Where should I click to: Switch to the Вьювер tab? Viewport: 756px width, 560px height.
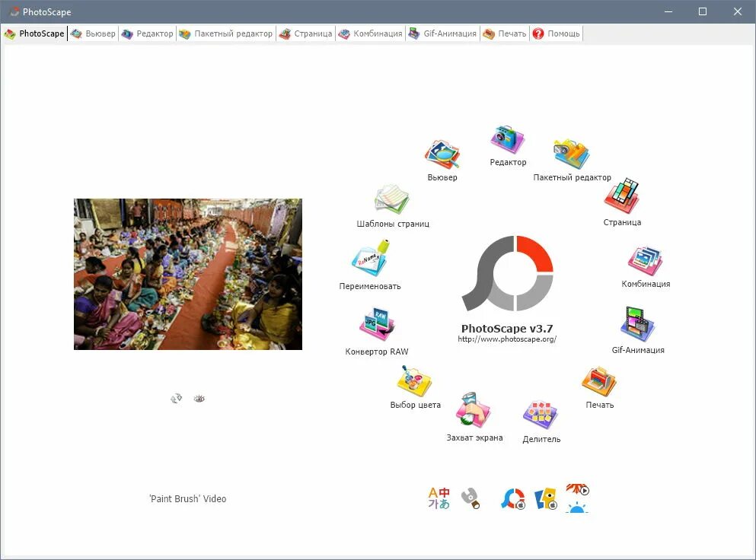93,33
